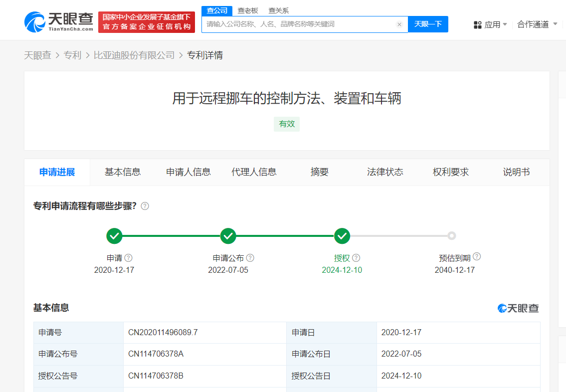566x392 pixels.
Task: Click the 授权 help circle icon
Action: point(356,258)
